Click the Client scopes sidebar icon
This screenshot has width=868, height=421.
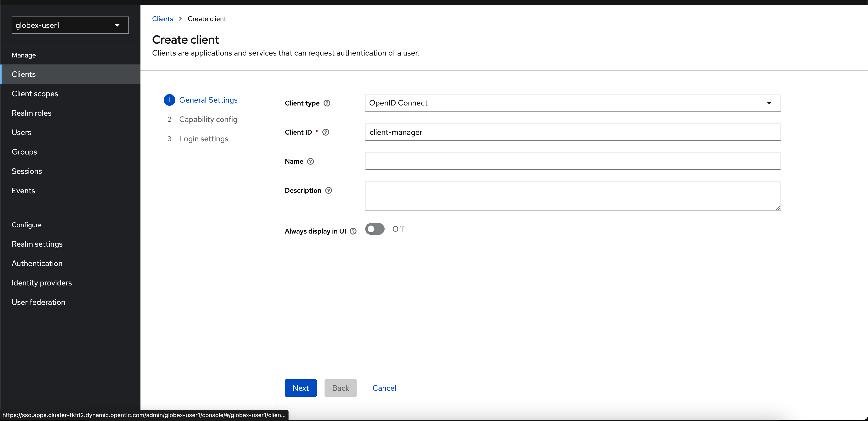(35, 93)
